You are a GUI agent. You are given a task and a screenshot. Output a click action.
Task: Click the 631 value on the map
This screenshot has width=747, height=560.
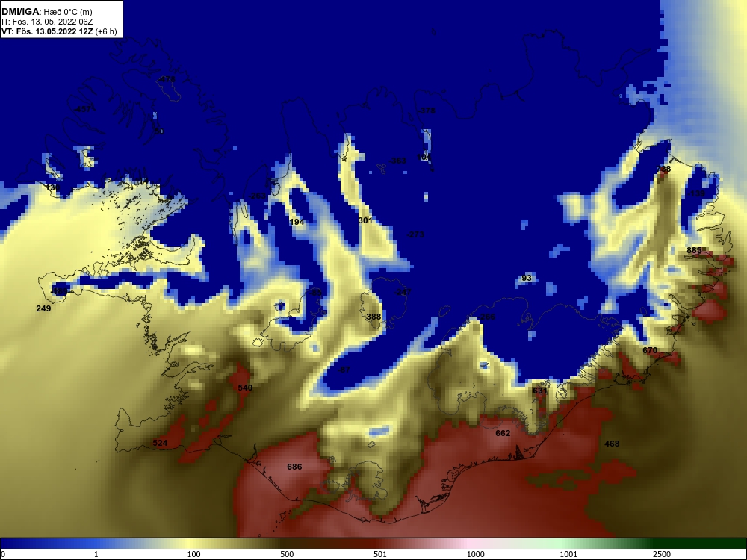click(x=540, y=391)
